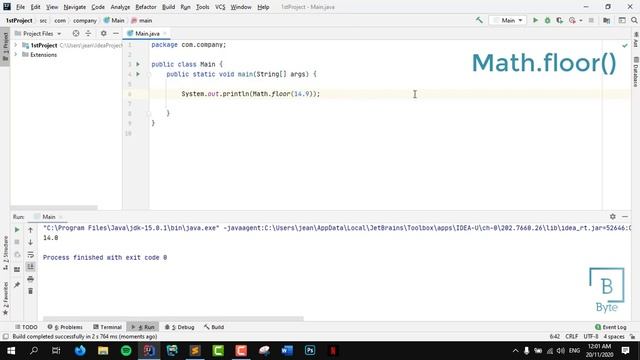The width and height of the screenshot is (640, 360).
Task: Open Photoshop from the Windows taskbar
Action: point(310,351)
